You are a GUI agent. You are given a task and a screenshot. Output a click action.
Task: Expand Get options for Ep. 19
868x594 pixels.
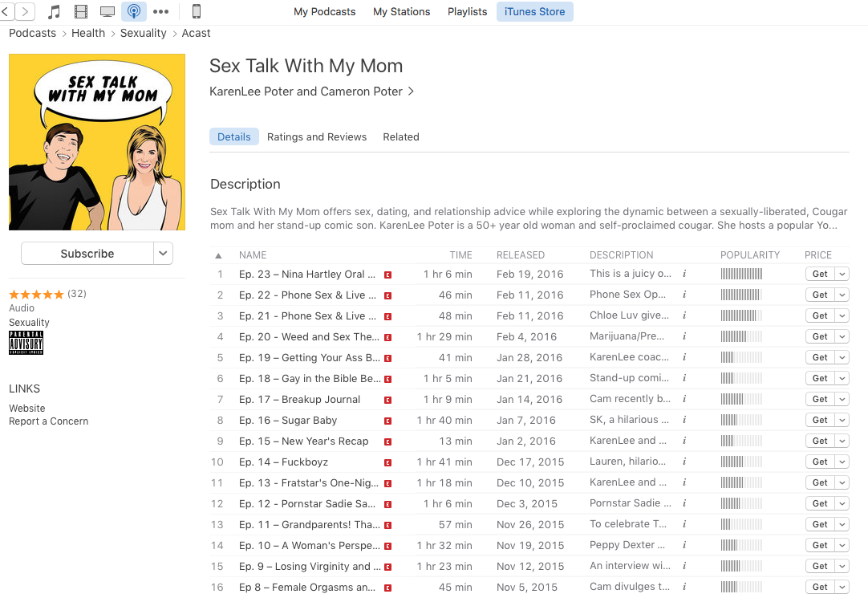coord(842,357)
